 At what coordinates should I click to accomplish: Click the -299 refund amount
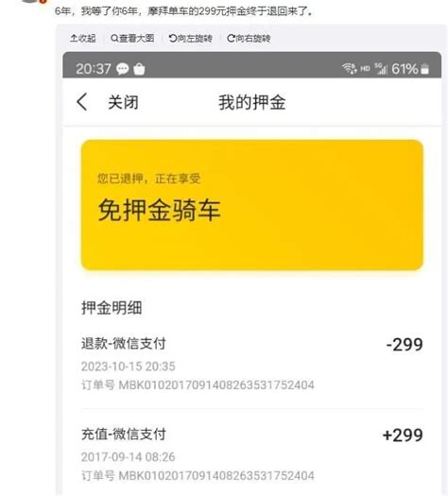[x=405, y=344]
